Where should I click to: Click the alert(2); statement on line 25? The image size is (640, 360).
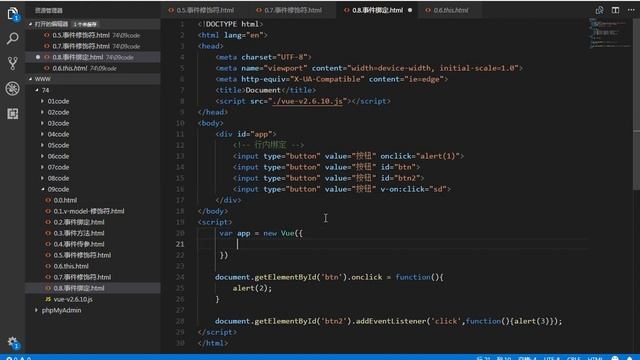(x=252, y=288)
